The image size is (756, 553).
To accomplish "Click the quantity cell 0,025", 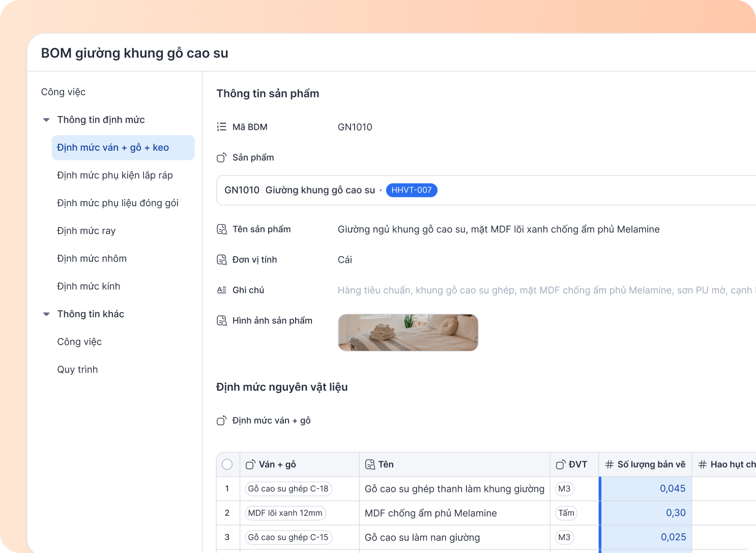I will [645, 537].
